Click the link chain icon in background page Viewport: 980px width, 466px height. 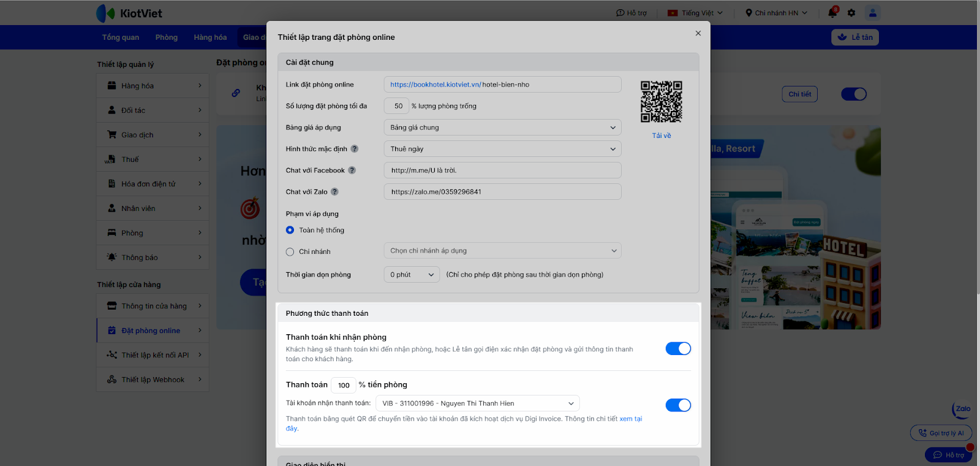coord(236,93)
